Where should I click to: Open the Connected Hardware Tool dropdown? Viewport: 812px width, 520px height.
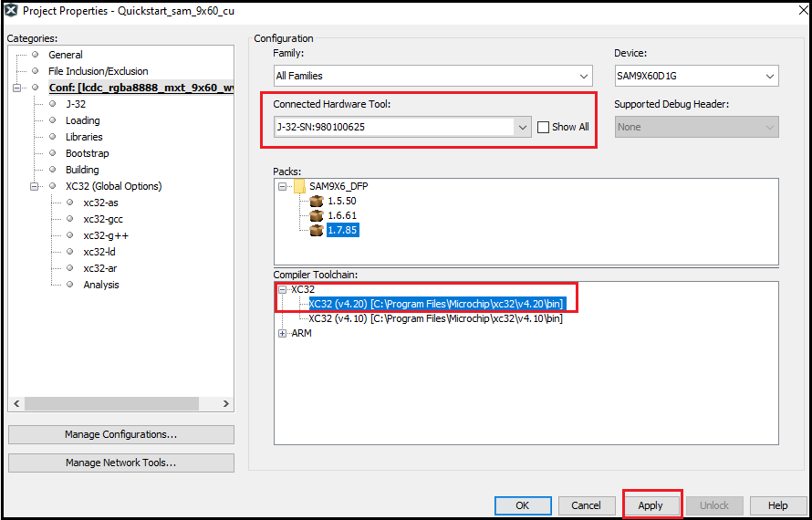(522, 127)
